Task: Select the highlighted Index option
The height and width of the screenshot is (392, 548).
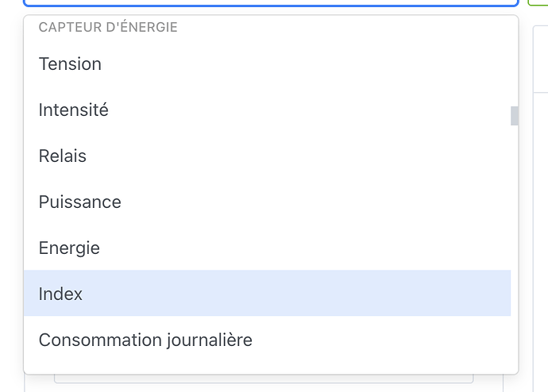Action: [60, 294]
